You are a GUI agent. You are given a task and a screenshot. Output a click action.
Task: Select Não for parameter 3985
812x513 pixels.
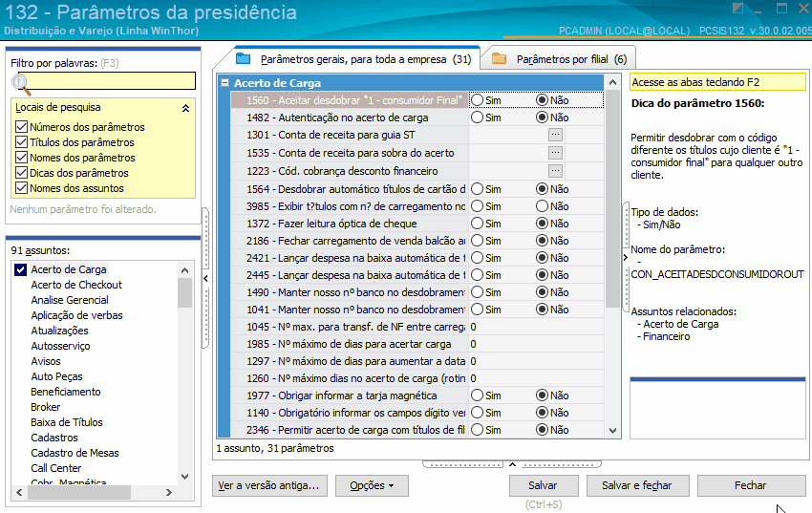click(x=542, y=206)
